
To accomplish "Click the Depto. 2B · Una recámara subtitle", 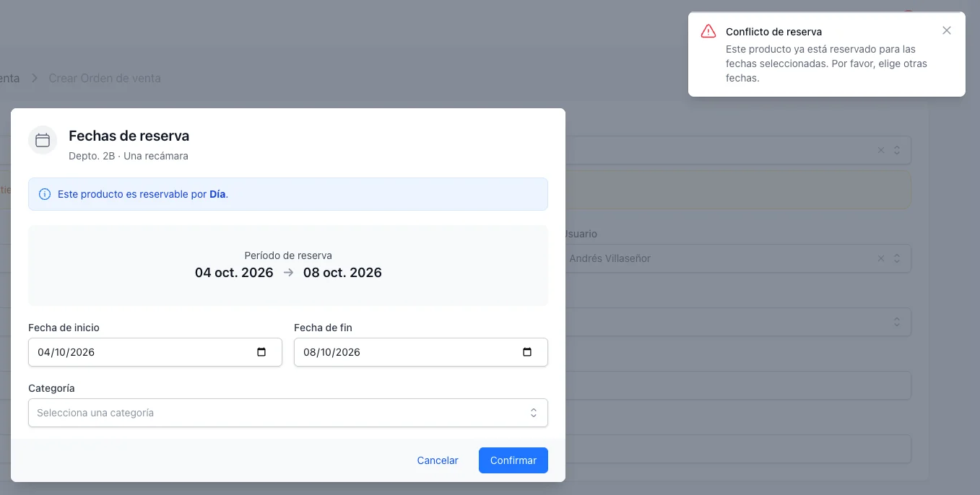I will pyautogui.click(x=129, y=156).
